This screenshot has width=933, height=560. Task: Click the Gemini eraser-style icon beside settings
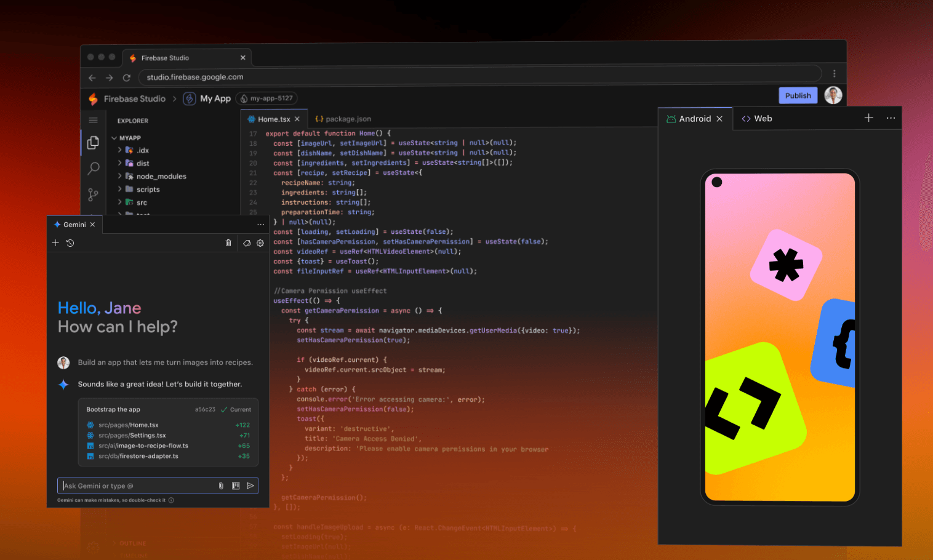pos(247,243)
